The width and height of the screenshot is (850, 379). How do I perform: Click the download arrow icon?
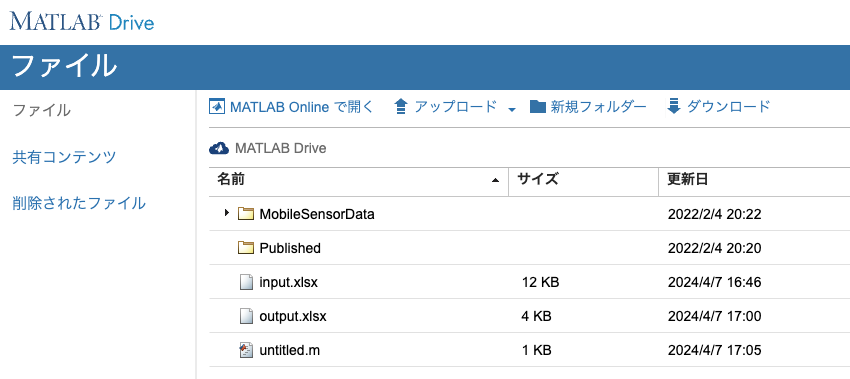point(673,106)
